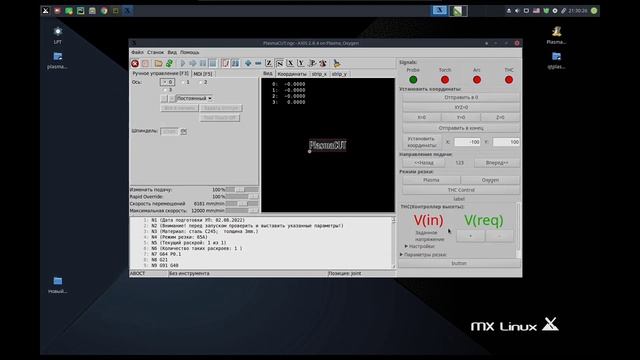Open the Вид menu
Viewport: 640px width, 360px height.
point(172,52)
